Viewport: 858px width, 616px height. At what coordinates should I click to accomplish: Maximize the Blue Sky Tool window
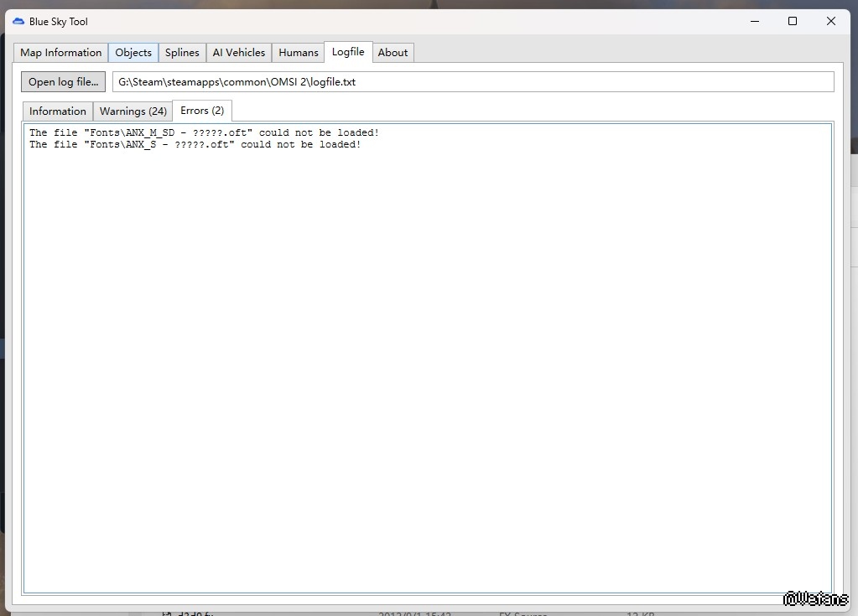pyautogui.click(x=793, y=21)
